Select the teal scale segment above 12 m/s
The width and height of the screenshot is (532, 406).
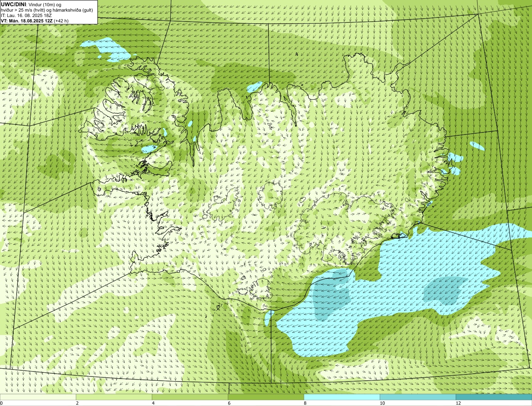[x=494, y=397]
